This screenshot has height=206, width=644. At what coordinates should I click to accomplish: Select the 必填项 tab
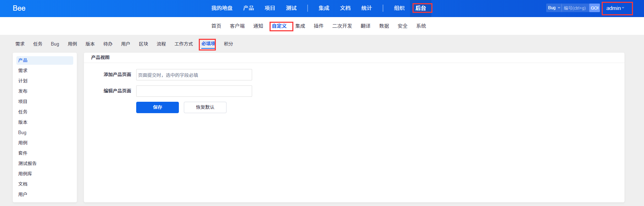point(208,44)
